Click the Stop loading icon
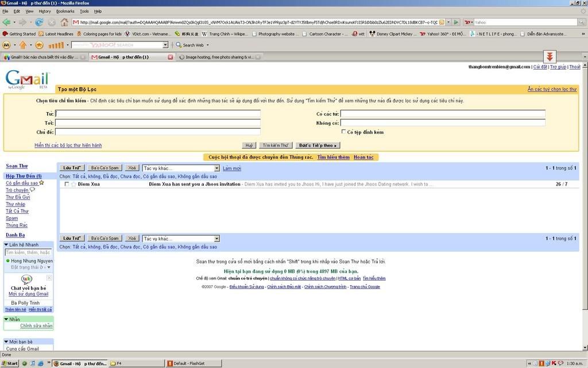The image size is (588, 368). tap(52, 22)
